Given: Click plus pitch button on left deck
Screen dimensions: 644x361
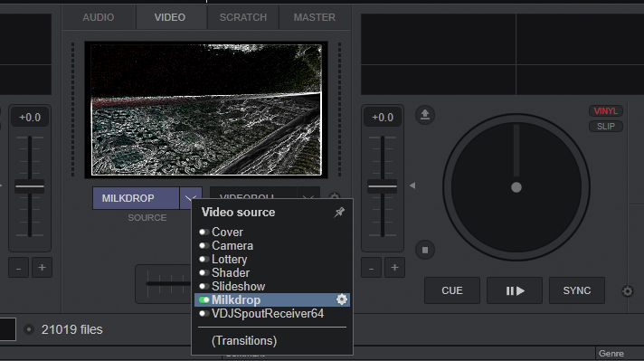Looking at the screenshot, I should (42, 268).
